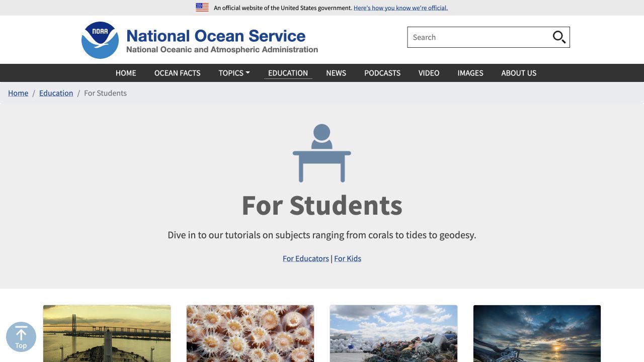Open the marine debris pile thumbnail

(x=393, y=333)
